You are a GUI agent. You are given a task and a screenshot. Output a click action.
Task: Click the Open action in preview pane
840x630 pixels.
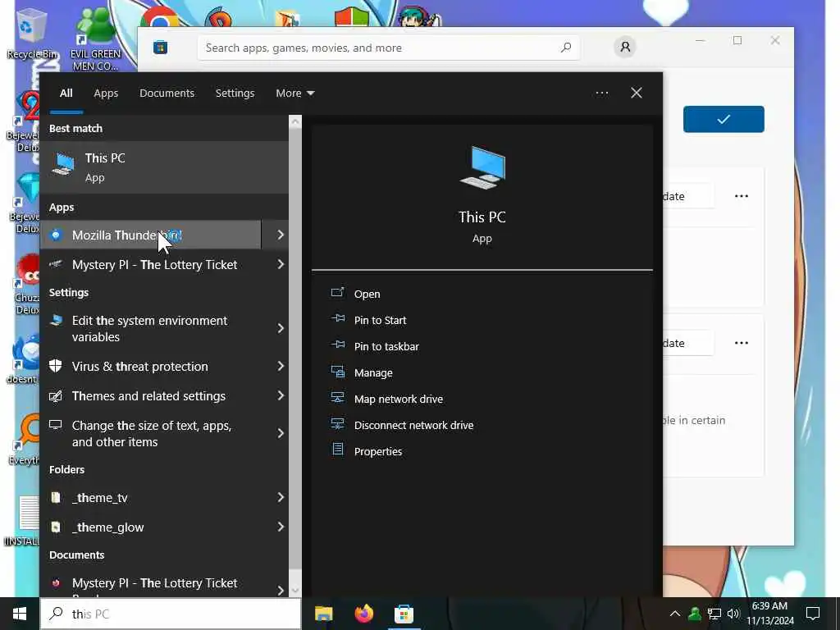click(367, 294)
